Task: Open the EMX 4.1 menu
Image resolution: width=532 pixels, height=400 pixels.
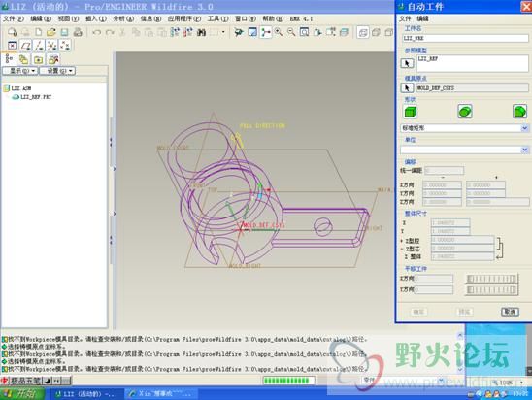Action: (x=301, y=18)
